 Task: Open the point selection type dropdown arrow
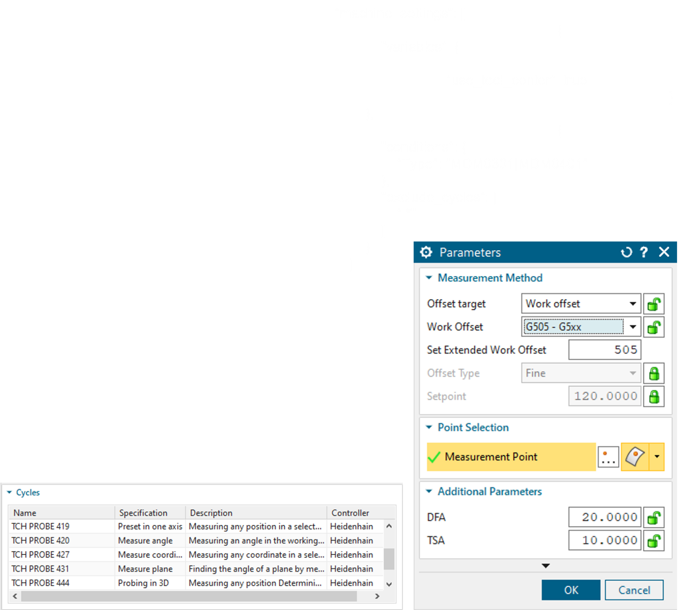point(657,457)
